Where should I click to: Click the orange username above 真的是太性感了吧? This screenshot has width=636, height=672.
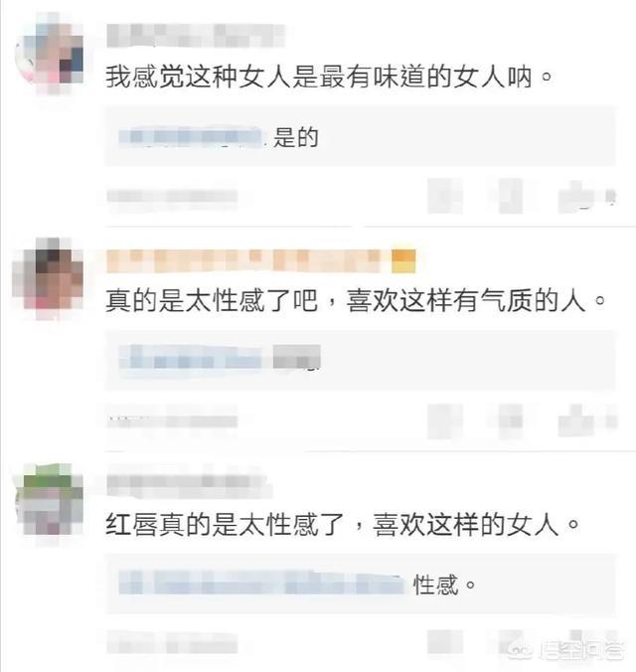pos(243,260)
